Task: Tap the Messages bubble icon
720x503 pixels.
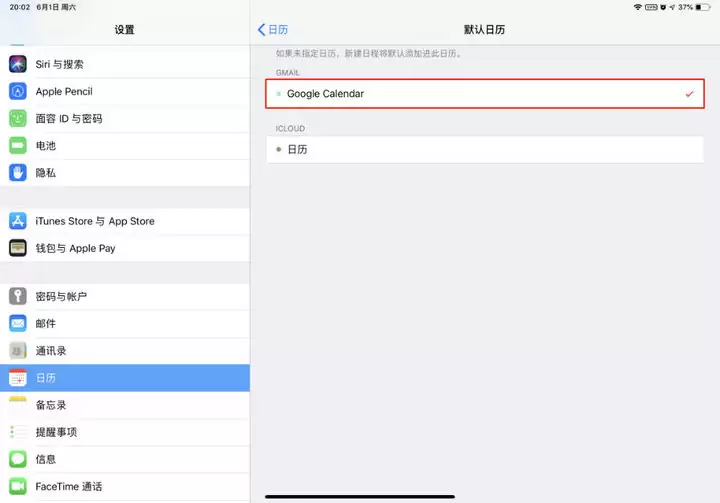Action: tap(18, 459)
